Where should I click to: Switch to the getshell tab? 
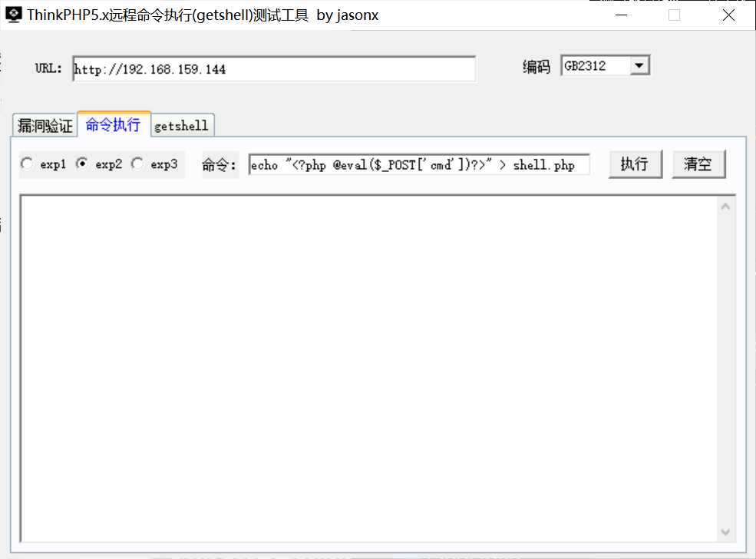click(182, 126)
